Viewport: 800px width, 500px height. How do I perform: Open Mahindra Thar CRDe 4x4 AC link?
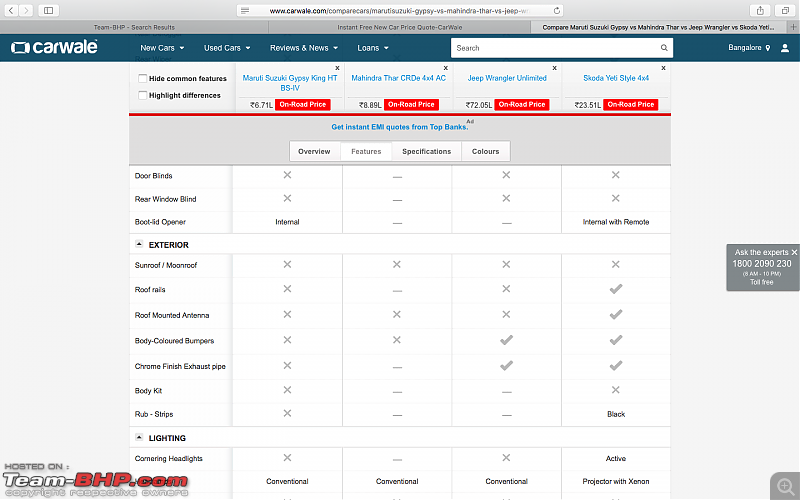tap(398, 78)
